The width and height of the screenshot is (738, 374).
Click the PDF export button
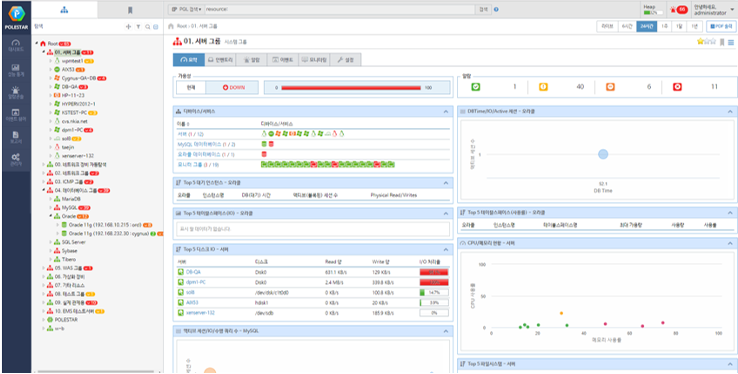721,26
